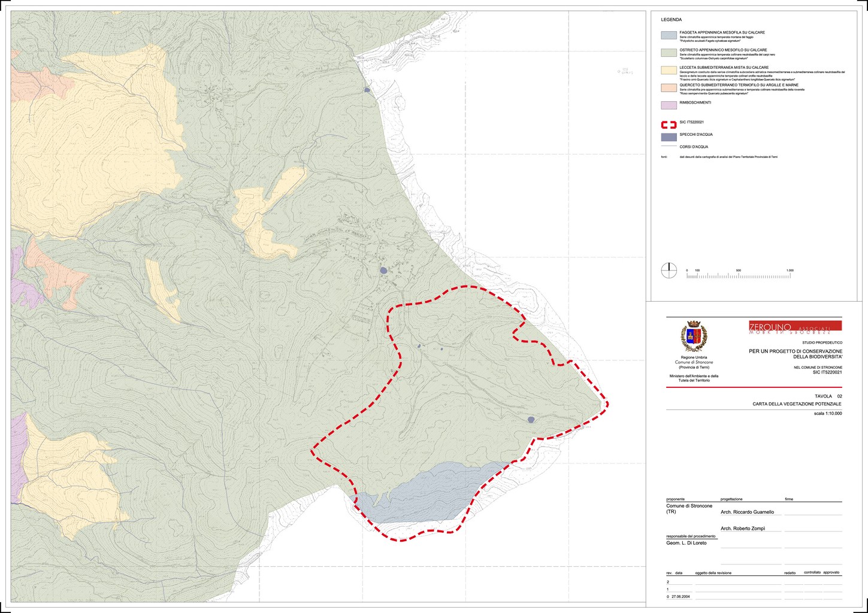
Task: Click the Comune di Stroncone coat of arms
Action: tap(694, 337)
